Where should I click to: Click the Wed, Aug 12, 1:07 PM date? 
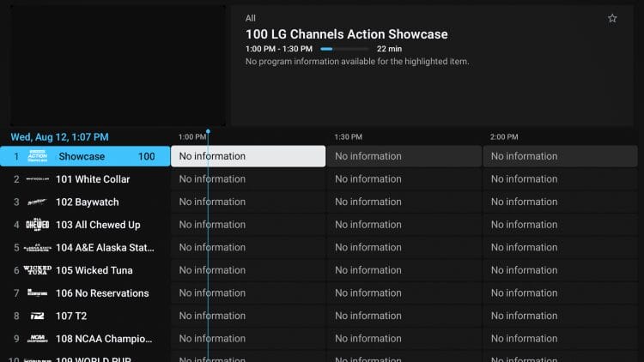pyautogui.click(x=59, y=137)
